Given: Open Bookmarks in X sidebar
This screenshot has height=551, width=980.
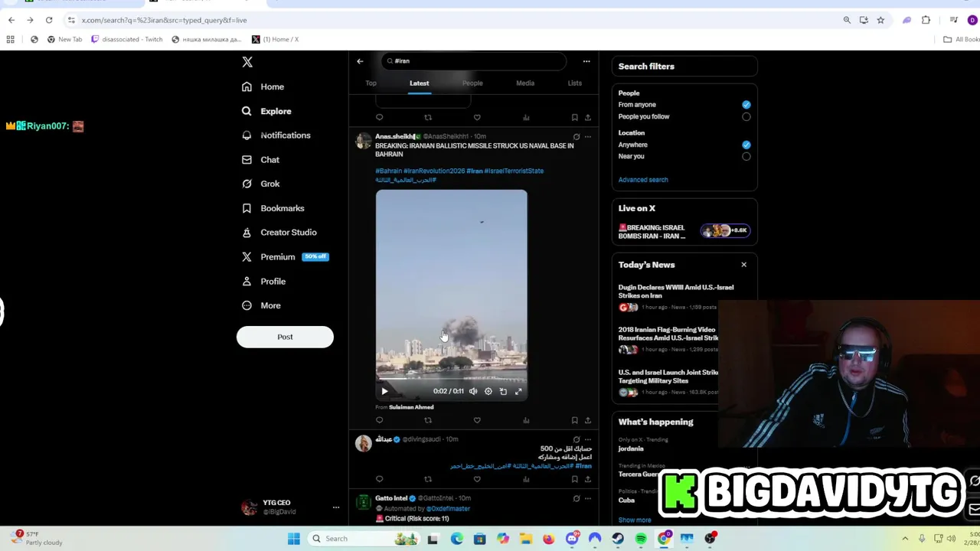Looking at the screenshot, I should (273, 208).
